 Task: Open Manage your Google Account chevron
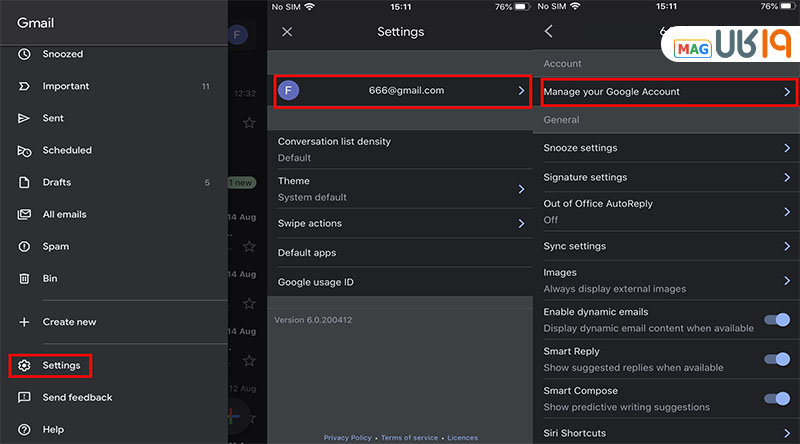click(787, 92)
